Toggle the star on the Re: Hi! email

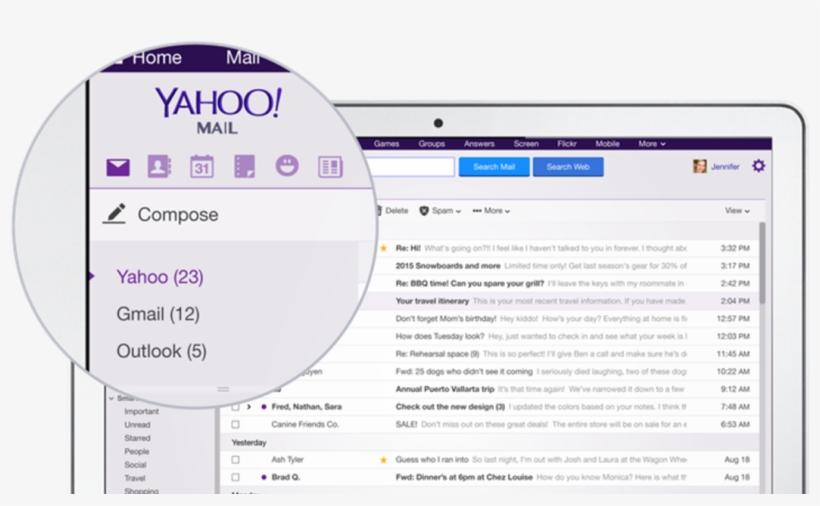tap(383, 248)
